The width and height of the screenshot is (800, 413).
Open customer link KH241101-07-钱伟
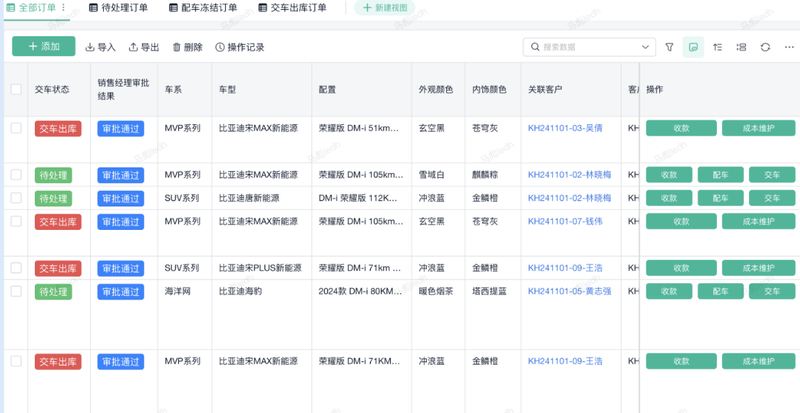(x=565, y=222)
